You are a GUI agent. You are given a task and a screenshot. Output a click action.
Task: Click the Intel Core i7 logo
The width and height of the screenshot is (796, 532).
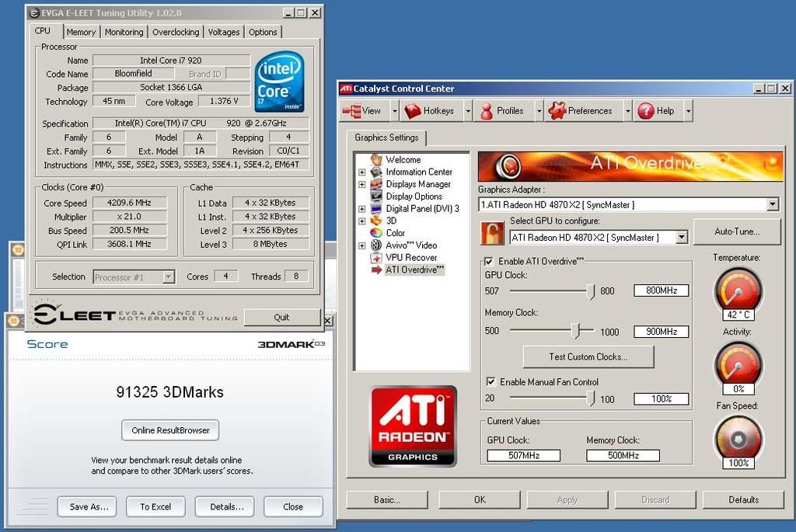point(279,81)
